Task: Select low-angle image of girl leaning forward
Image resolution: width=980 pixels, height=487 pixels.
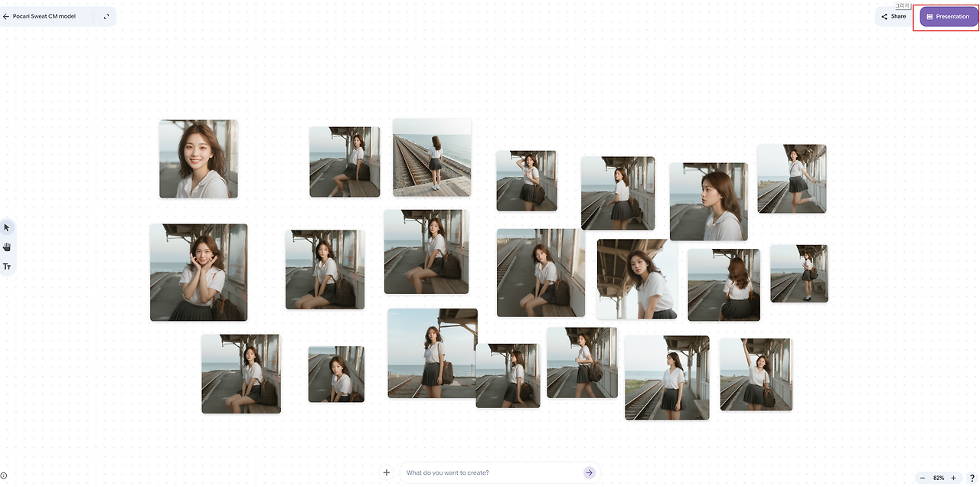Action: [637, 279]
